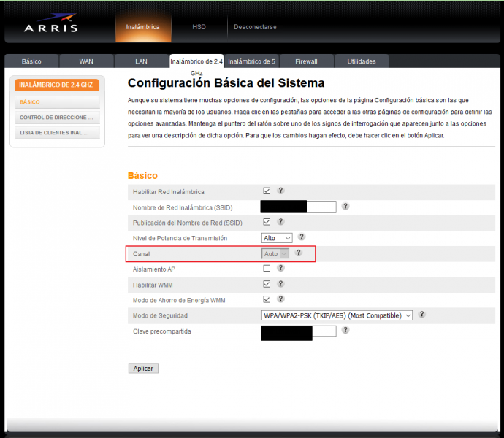Screen dimensions: 504x438
Task: Open help icon for Habilitar Red Inalámbrica
Action: [280, 191]
